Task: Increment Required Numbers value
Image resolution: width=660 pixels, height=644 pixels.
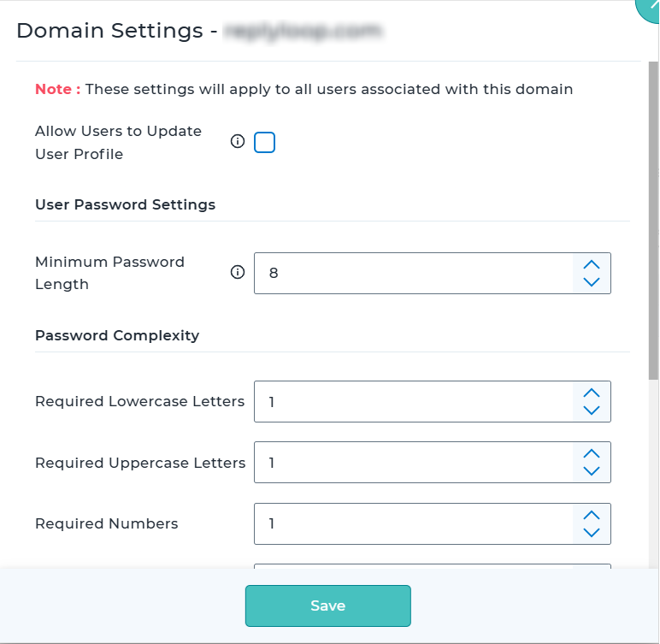Action: (x=591, y=515)
